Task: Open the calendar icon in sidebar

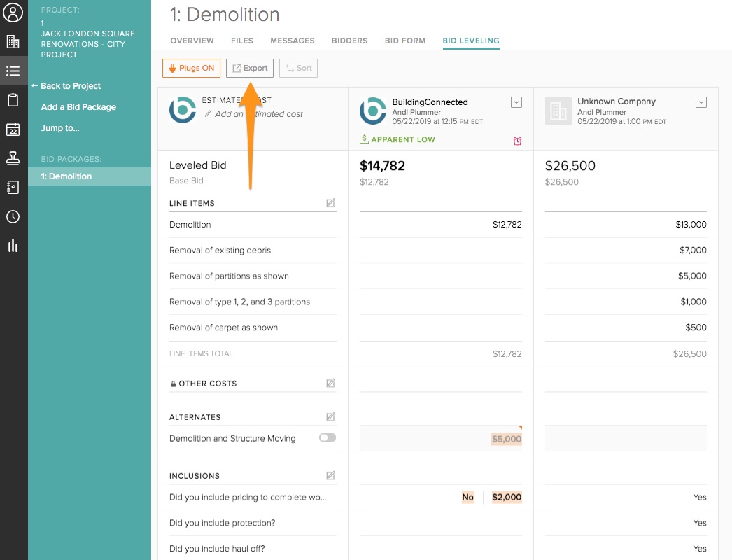Action: (13, 129)
